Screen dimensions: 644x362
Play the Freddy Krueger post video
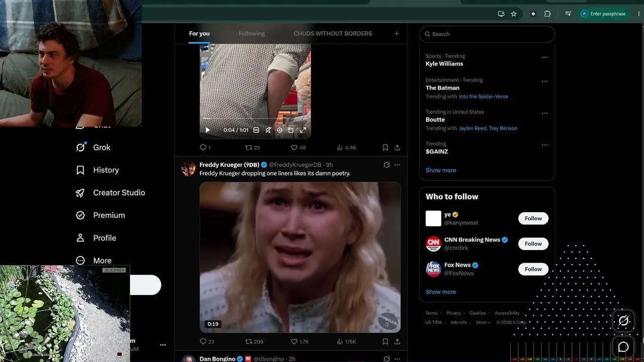300,257
